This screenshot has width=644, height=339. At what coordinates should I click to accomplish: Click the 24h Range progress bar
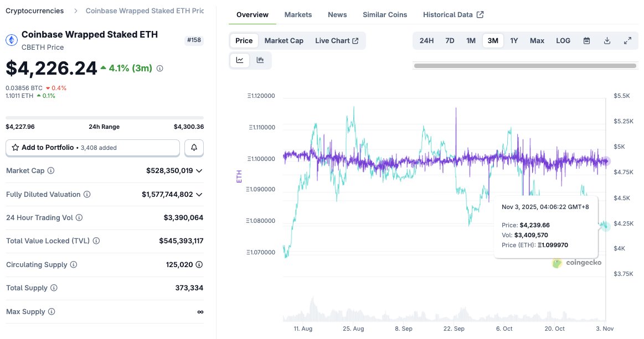(105, 118)
